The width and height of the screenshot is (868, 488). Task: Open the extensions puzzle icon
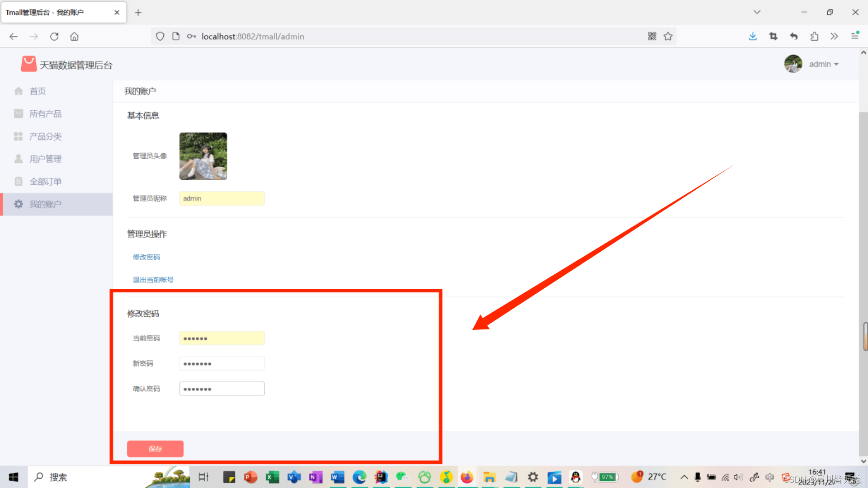(814, 37)
